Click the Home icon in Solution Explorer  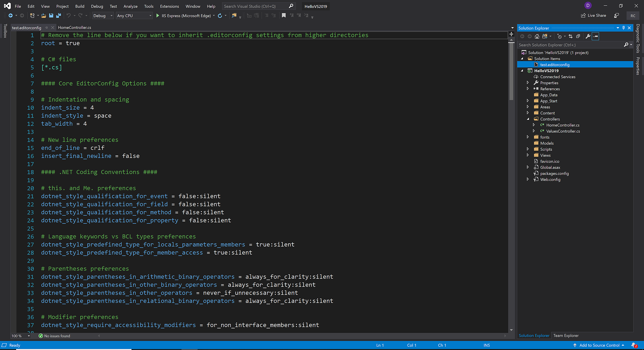click(x=537, y=36)
